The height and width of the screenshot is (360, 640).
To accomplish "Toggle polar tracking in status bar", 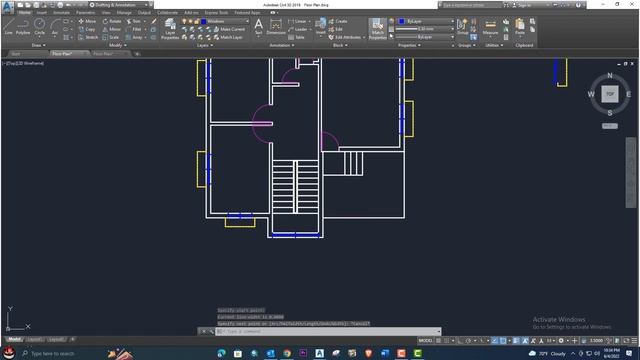I will pos(469,340).
